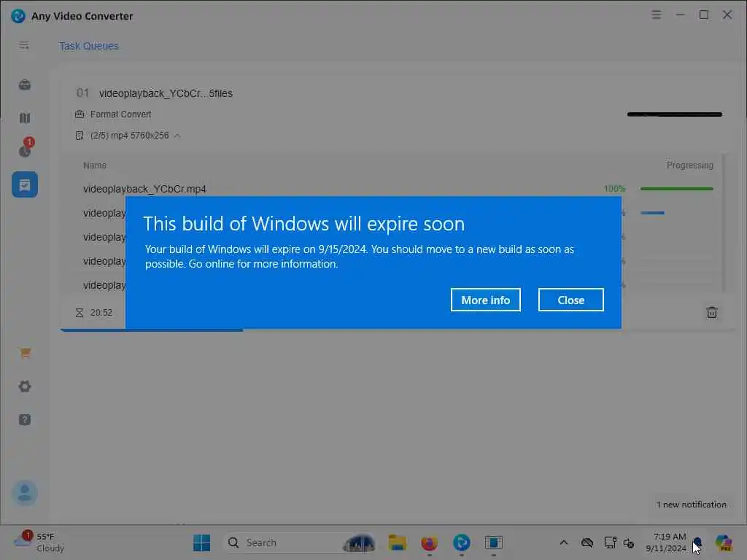Open the weather widget 55°F Cloudy
The width and height of the screenshot is (747, 560).
pyautogui.click(x=39, y=542)
